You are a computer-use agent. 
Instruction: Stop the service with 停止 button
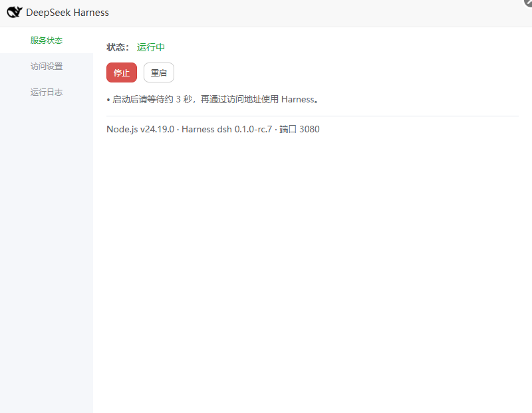pos(122,72)
